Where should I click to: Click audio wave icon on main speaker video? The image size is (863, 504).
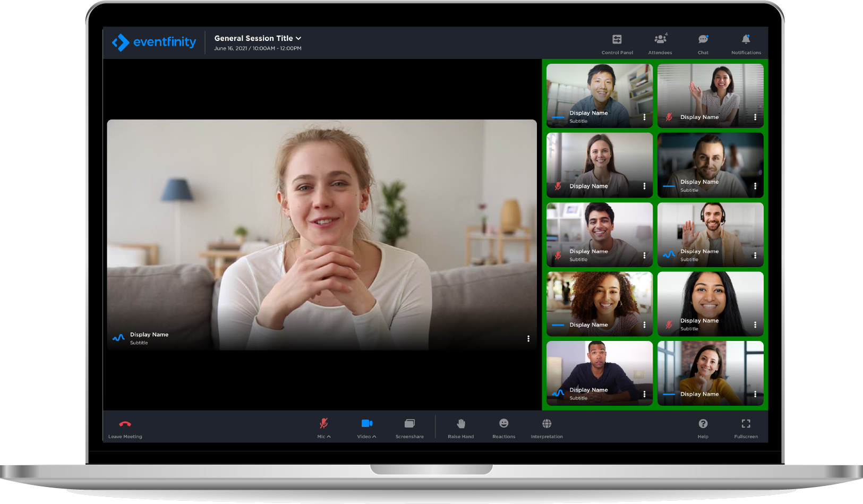[119, 338]
